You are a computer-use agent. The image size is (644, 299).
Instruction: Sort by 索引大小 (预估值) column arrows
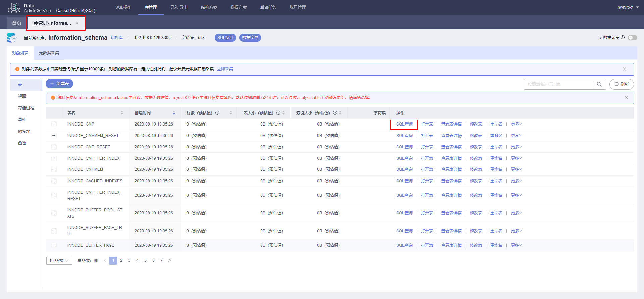[340, 113]
